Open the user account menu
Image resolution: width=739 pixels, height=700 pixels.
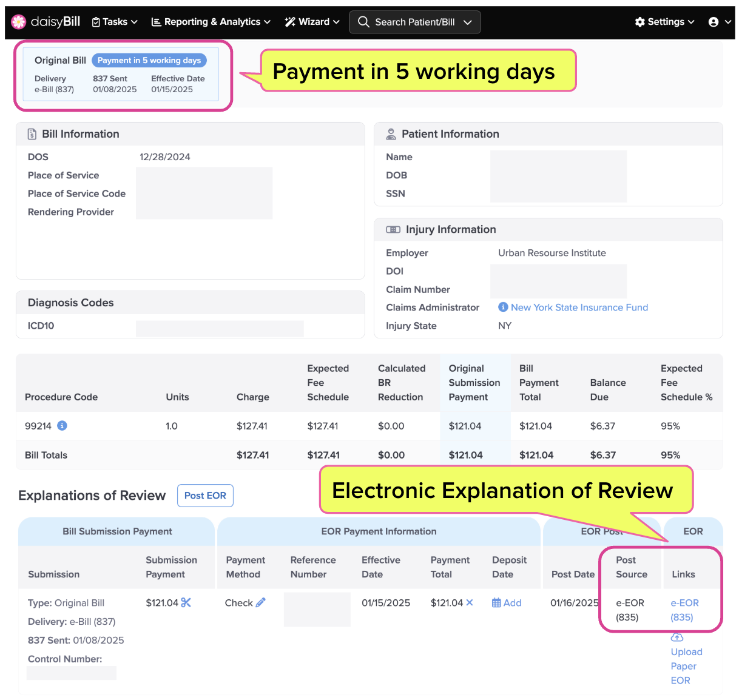click(x=720, y=22)
